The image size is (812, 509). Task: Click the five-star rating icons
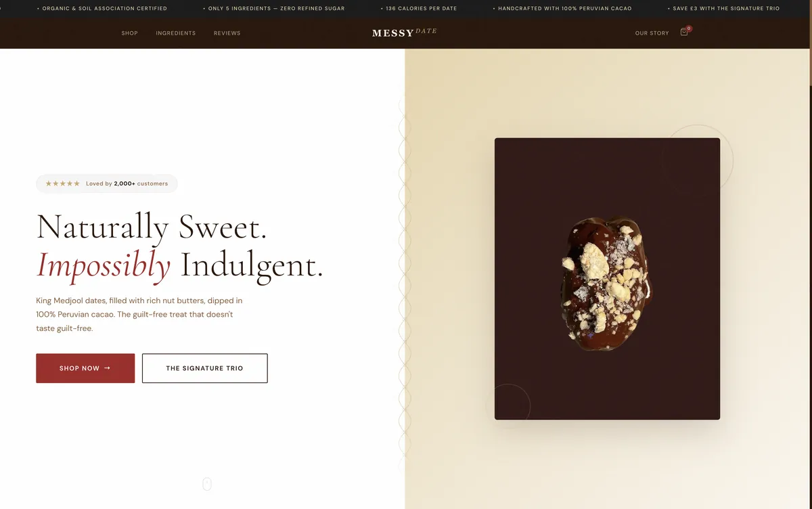pos(62,183)
